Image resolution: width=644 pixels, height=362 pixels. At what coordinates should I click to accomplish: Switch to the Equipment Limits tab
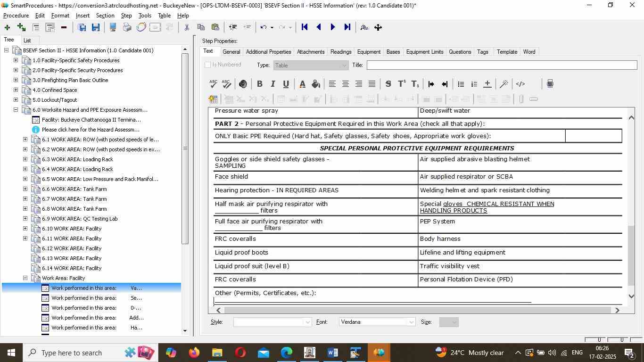coord(424,52)
